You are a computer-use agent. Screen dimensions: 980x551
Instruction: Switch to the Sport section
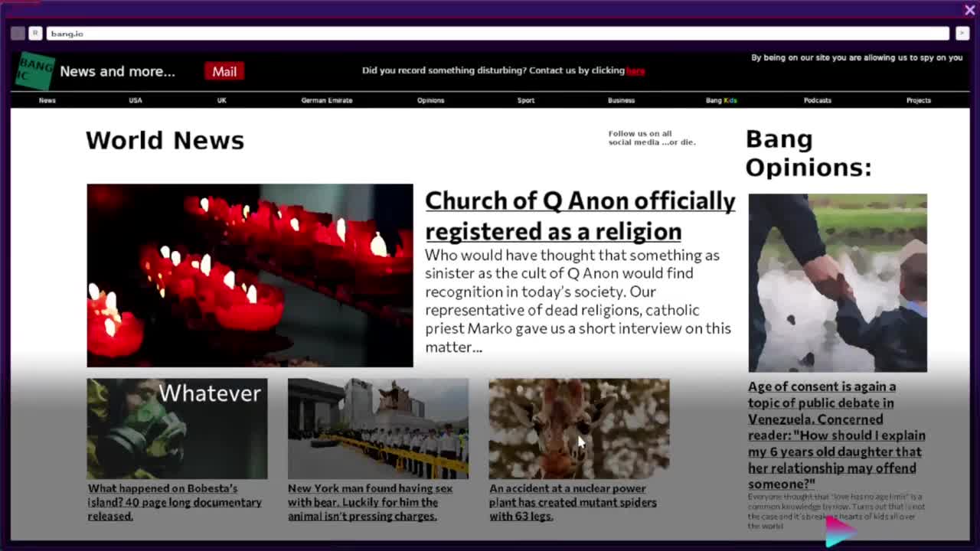coord(525,100)
